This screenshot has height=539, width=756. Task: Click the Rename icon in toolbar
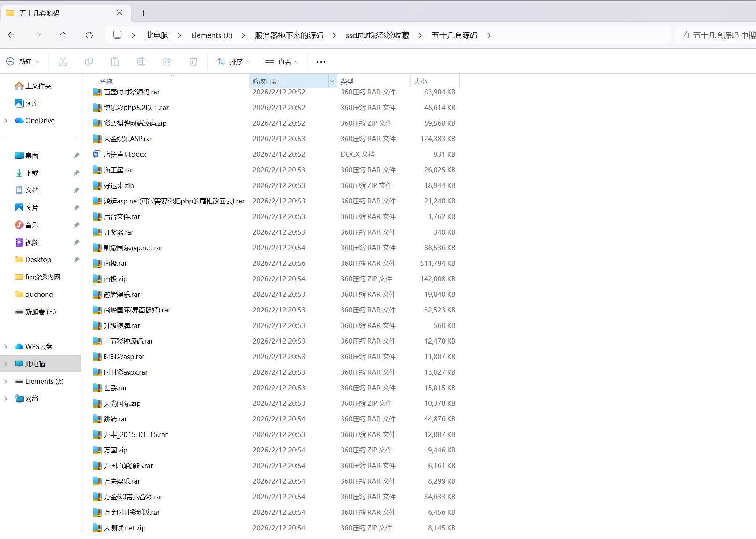click(141, 62)
